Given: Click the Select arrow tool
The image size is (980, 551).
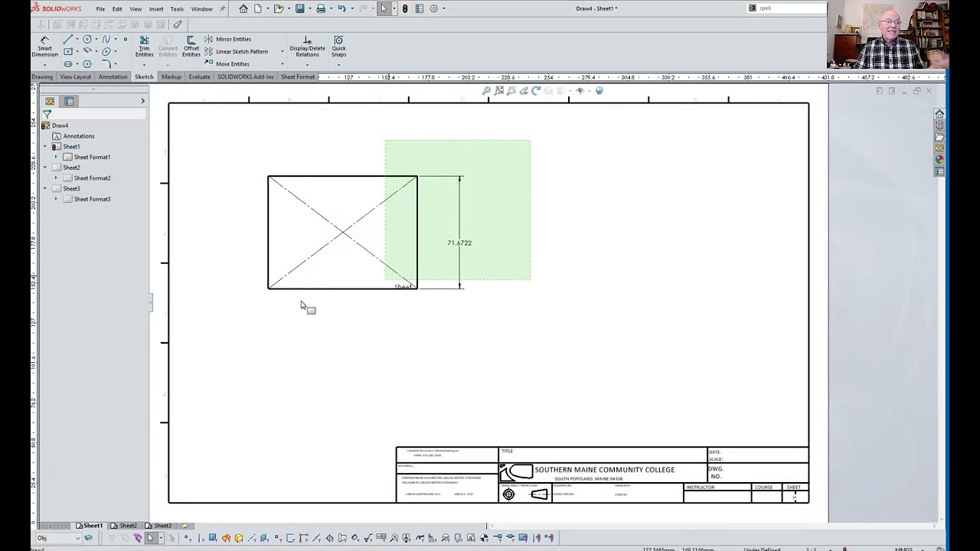Looking at the screenshot, I should (384, 8).
